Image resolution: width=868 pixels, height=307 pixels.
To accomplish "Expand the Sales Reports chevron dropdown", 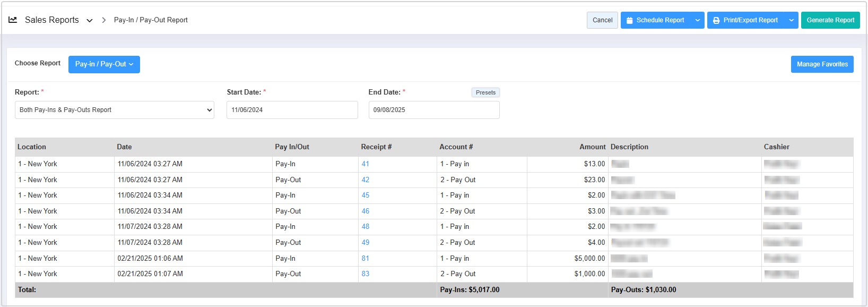I will (x=90, y=21).
